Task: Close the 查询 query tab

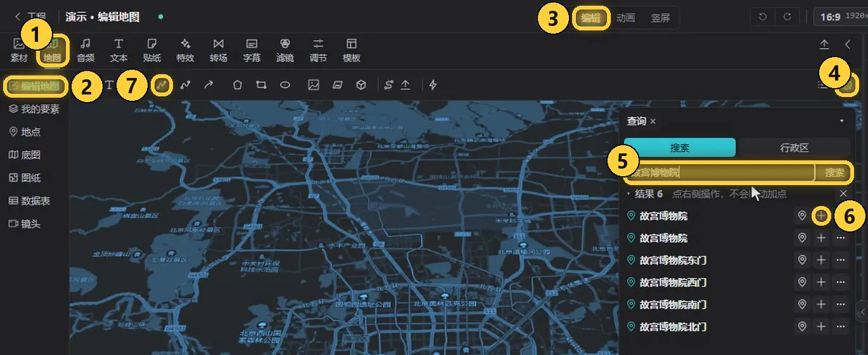Action: [x=653, y=121]
